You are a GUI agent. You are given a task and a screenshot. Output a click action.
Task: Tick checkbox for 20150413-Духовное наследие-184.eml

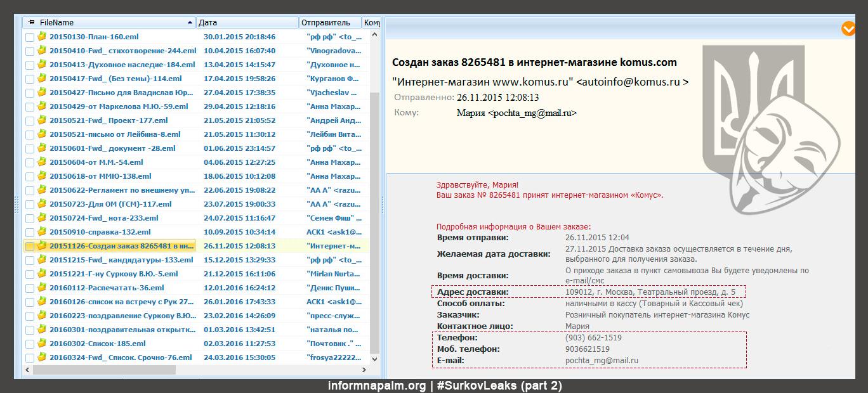[30, 65]
